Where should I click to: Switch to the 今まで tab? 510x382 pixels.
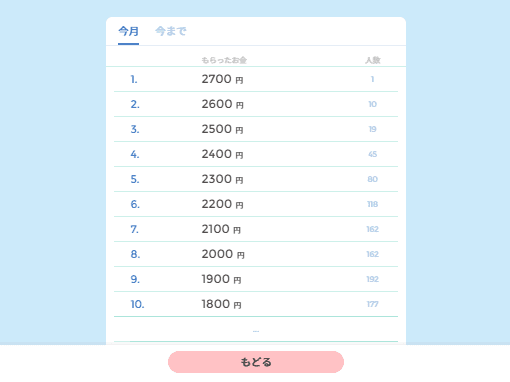point(171,31)
